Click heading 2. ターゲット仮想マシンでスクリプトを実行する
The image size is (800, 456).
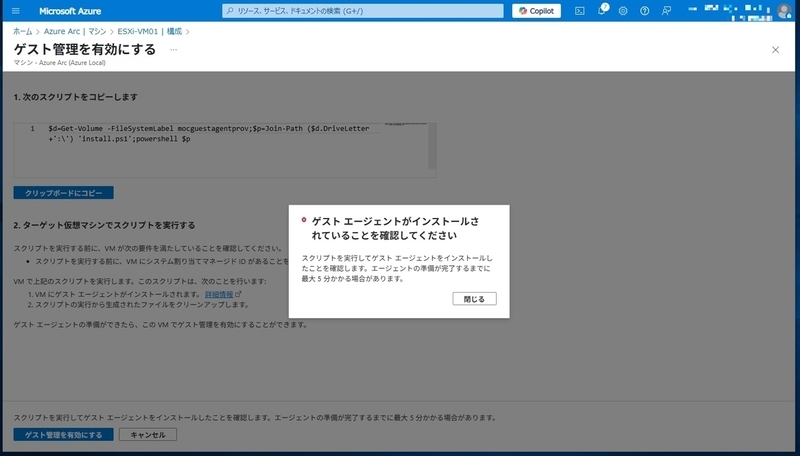pyautogui.click(x=104, y=225)
